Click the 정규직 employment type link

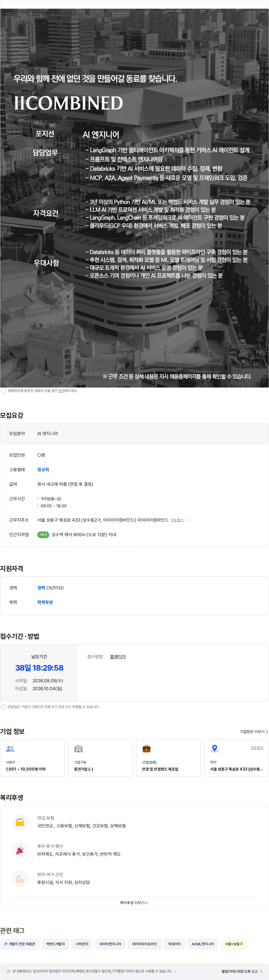(x=43, y=470)
